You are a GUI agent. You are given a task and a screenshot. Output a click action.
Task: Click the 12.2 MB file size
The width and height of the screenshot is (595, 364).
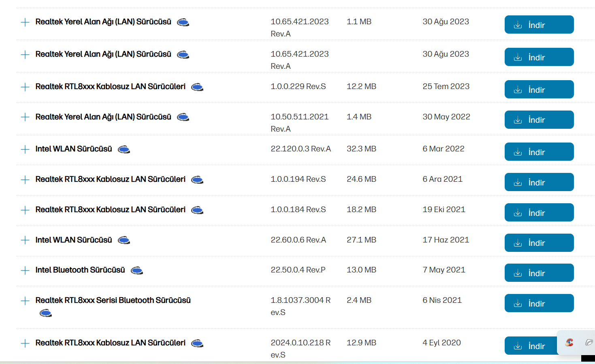tap(361, 87)
